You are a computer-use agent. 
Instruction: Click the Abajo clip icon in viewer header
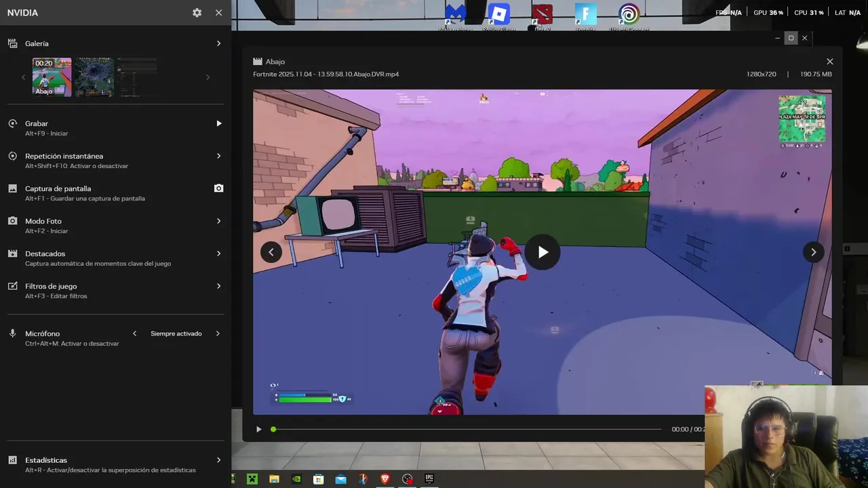258,62
